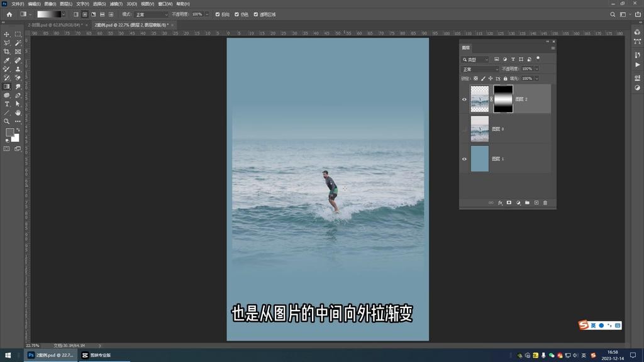Open the 滤镜(T) menu
Screen dimensions: 644x362
(x=116, y=4)
